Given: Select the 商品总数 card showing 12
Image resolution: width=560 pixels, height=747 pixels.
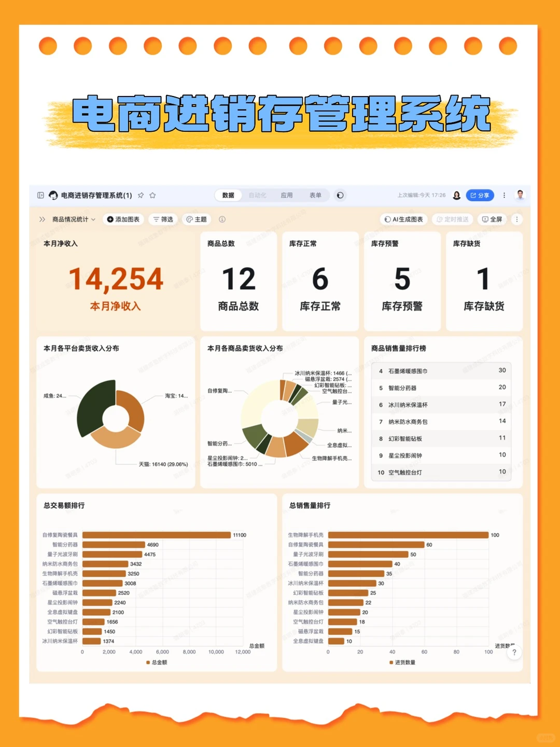Looking at the screenshot, I should (x=239, y=281).
